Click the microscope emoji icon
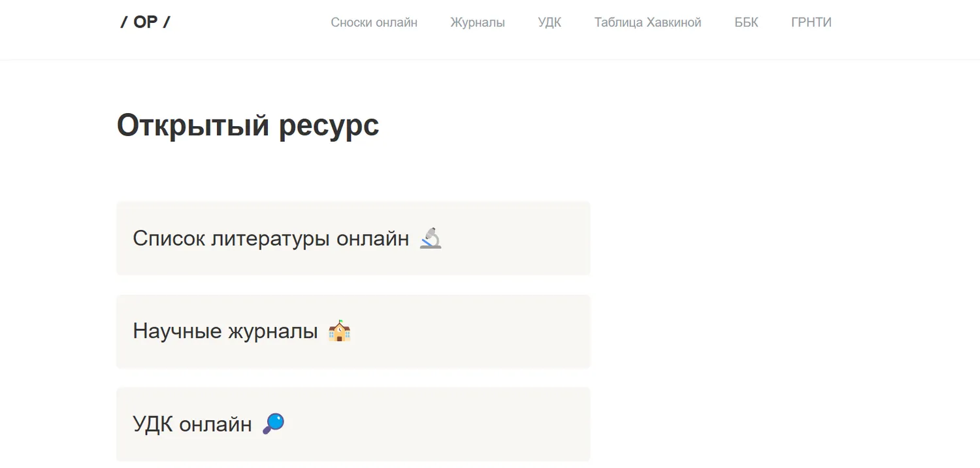The height and width of the screenshot is (468, 980). [431, 239]
